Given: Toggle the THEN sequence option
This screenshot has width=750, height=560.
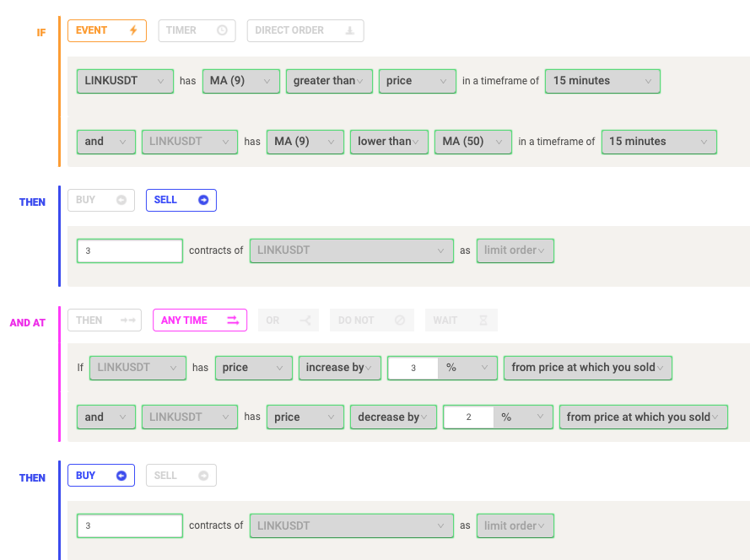Looking at the screenshot, I should pyautogui.click(x=105, y=320).
